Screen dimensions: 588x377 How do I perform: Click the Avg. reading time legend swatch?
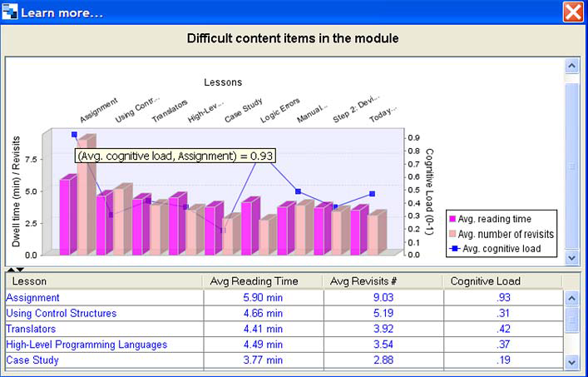[454, 221]
